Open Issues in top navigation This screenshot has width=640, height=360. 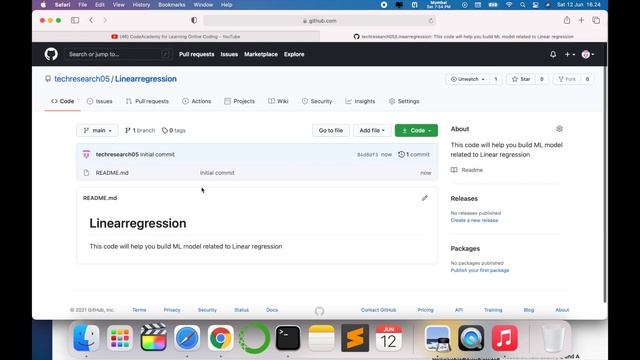point(229,54)
